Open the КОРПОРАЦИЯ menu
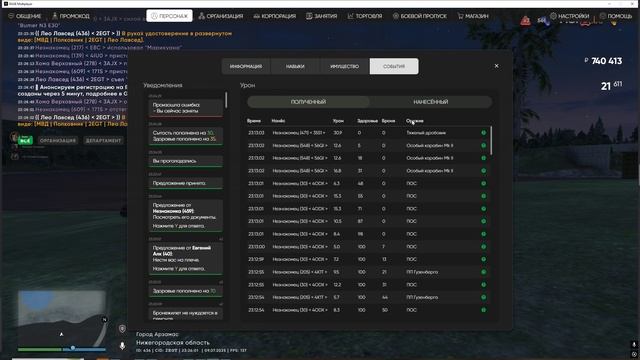 [x=274, y=16]
